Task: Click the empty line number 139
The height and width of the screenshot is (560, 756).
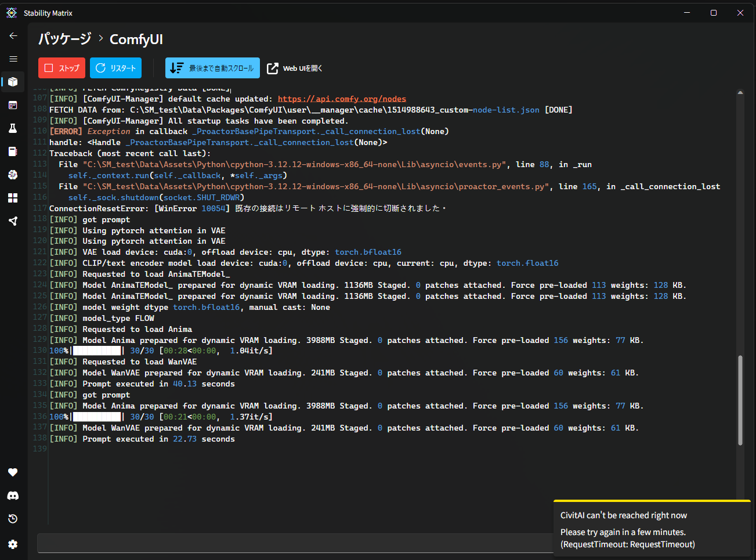Action: (39, 449)
